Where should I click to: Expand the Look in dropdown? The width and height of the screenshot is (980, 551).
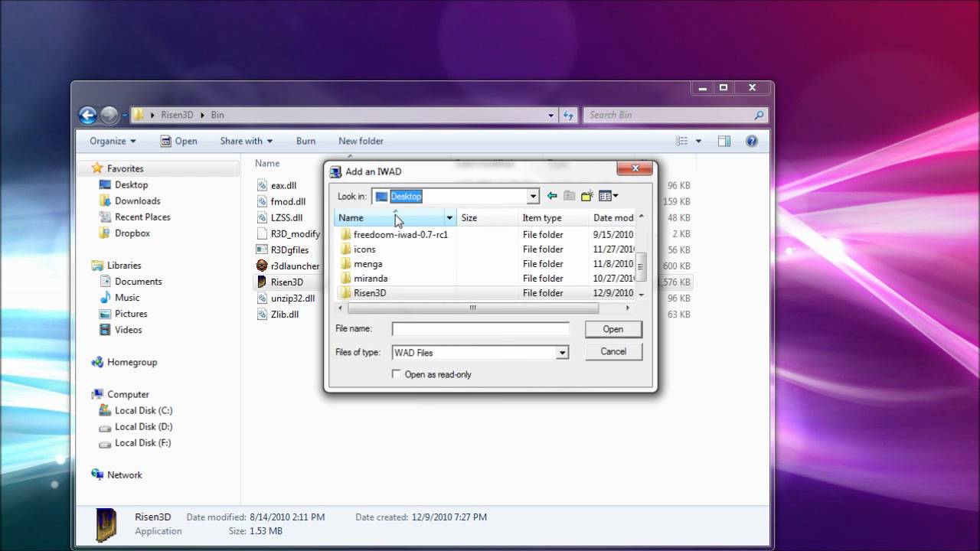533,197
